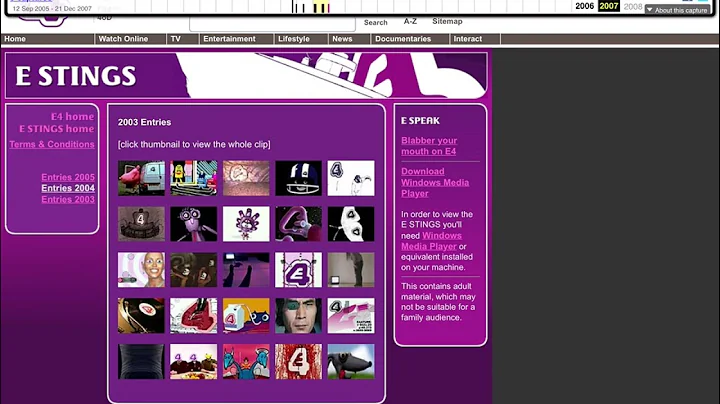Open the A-Z link

tap(410, 21)
